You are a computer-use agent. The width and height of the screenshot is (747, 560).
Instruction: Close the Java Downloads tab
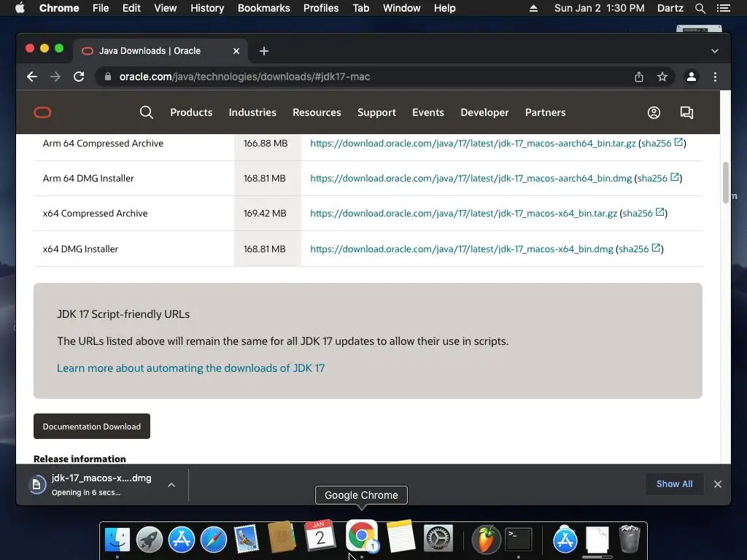click(236, 51)
